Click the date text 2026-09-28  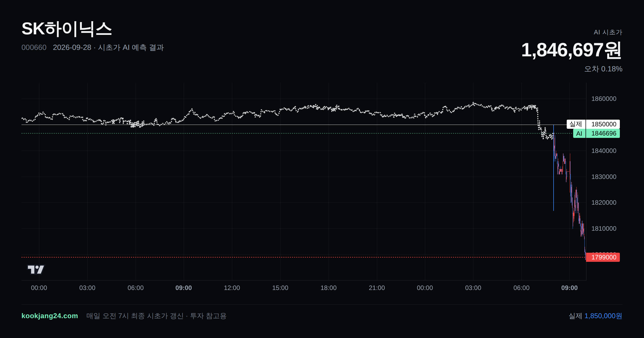tap(72, 47)
